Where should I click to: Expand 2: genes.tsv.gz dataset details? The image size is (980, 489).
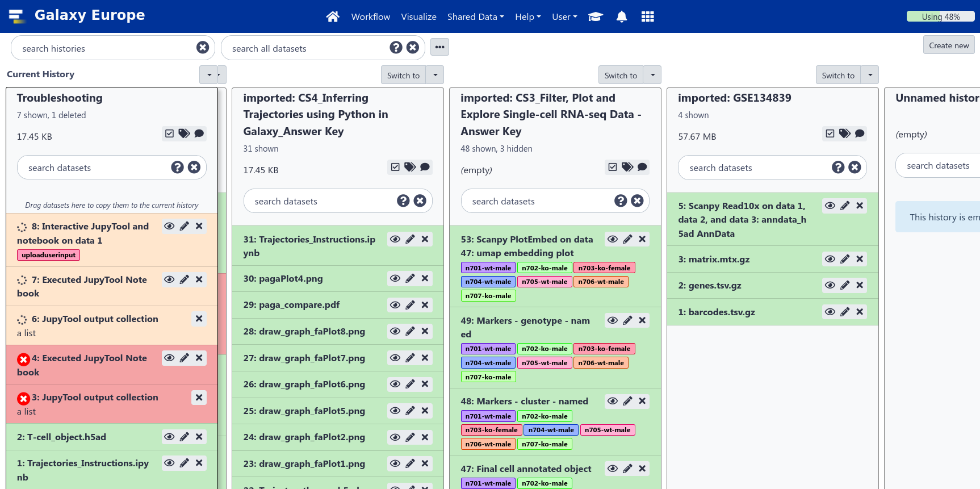710,286
